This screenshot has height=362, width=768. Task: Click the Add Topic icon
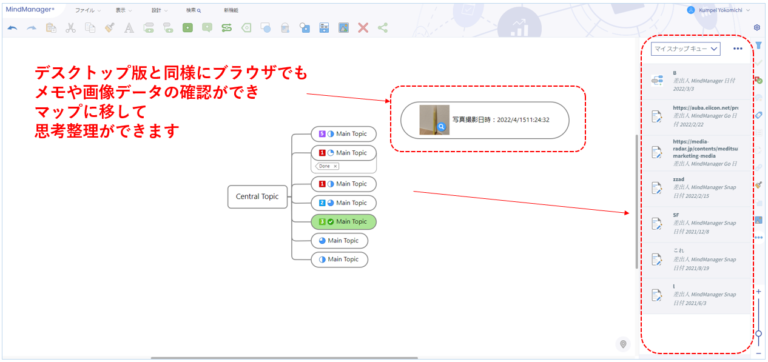[148, 28]
